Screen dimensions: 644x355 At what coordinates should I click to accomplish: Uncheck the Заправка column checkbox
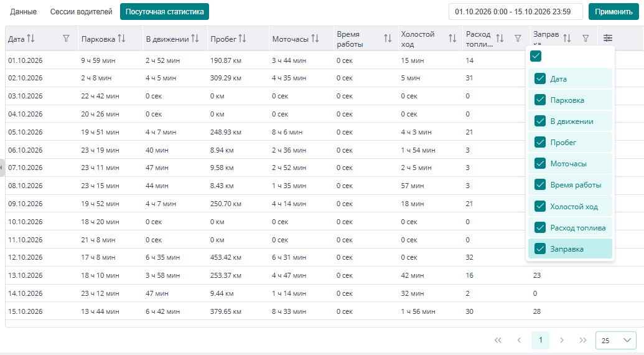[x=540, y=249]
